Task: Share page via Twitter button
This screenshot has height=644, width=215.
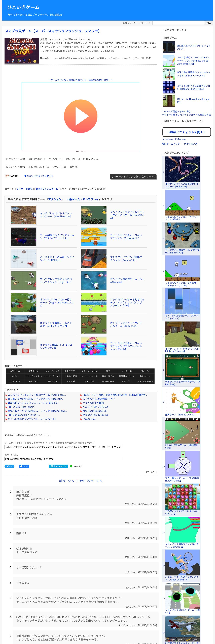Action: 9,466
